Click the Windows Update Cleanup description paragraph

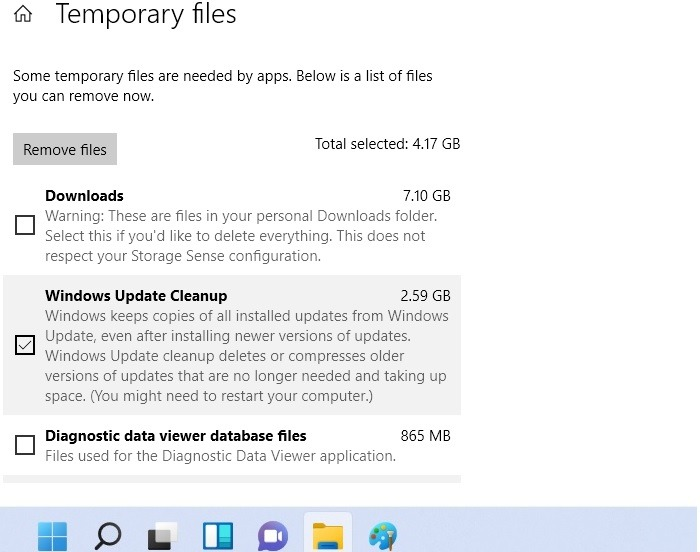(246, 356)
